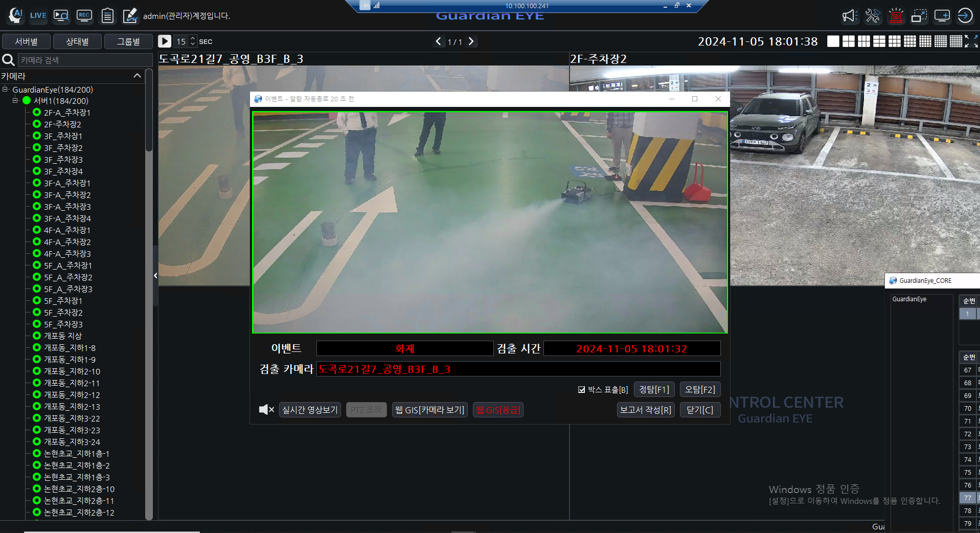This screenshot has height=533, width=980.
Task: Collapse the GuardianEye(184/200) tree node
Action: (5, 90)
